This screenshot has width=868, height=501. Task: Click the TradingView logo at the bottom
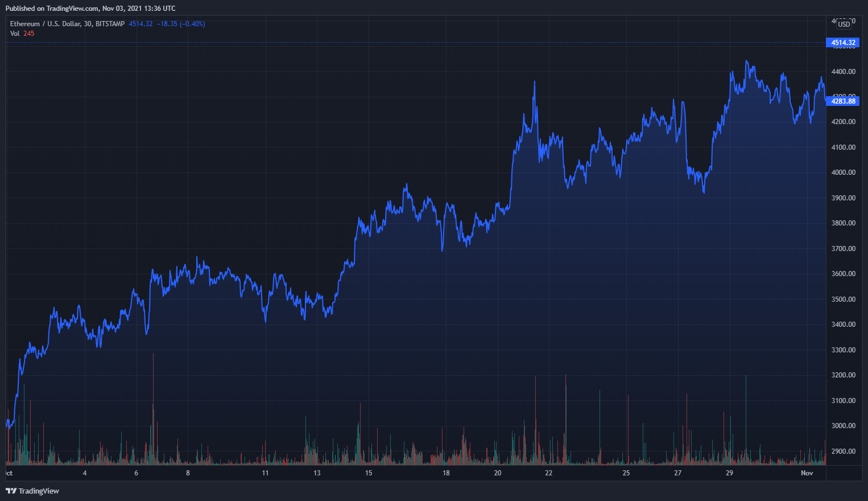click(32, 491)
